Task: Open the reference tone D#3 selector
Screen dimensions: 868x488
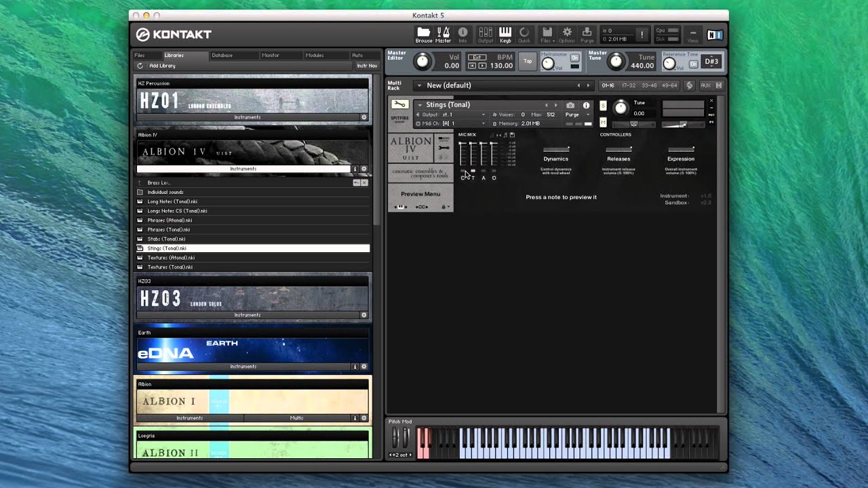Action: pyautogui.click(x=711, y=62)
